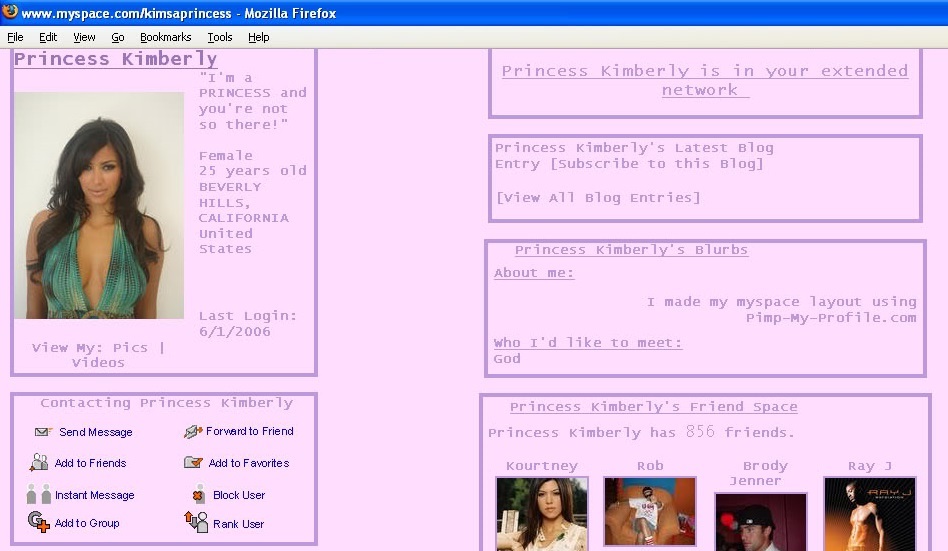This screenshot has height=551, width=948.
Task: Open the Help menu
Action: click(259, 37)
